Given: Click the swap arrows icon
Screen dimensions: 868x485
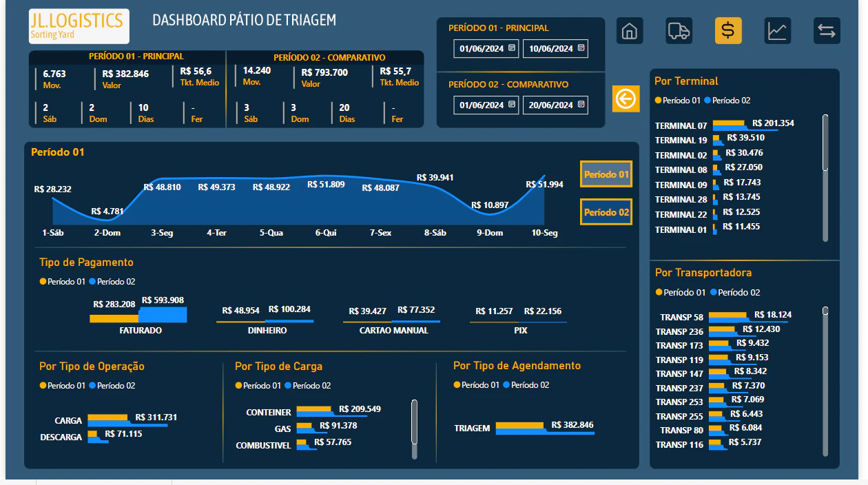Looking at the screenshot, I should (827, 31).
